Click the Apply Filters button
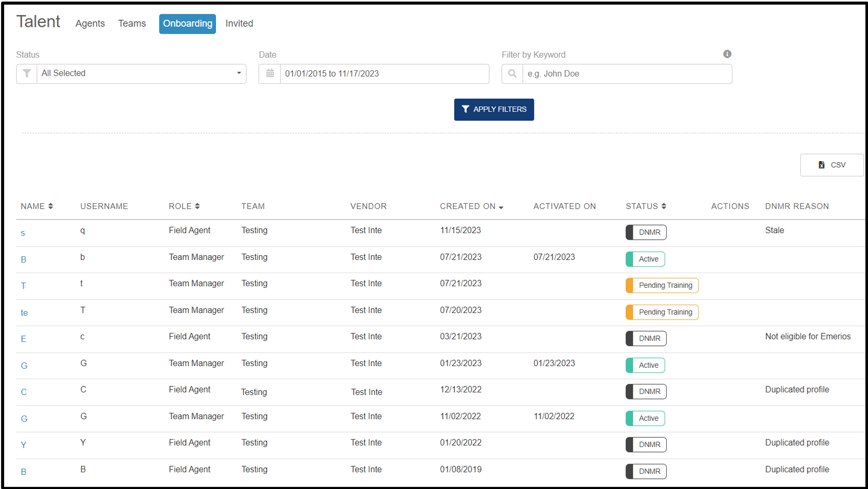The image size is (868, 489). coord(494,110)
